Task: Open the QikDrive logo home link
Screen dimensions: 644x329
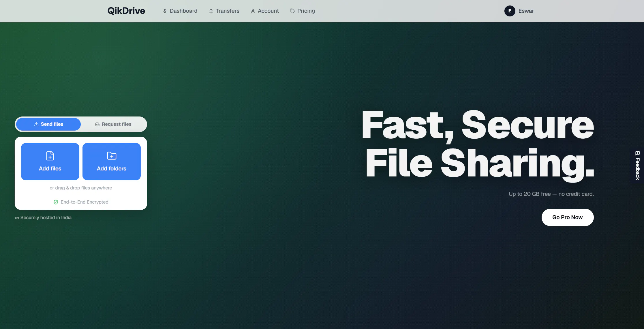Action: [126, 11]
